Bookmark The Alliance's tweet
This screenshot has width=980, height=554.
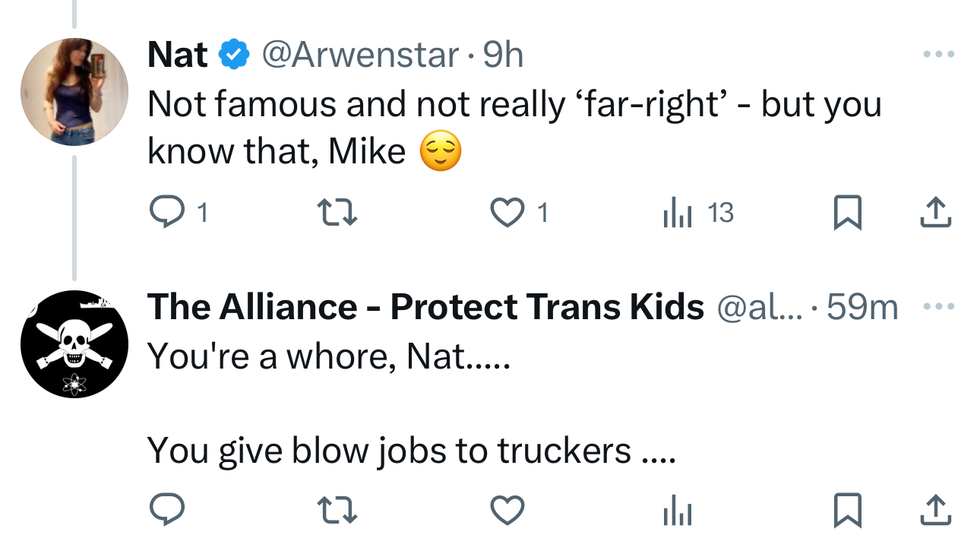pyautogui.click(x=847, y=510)
